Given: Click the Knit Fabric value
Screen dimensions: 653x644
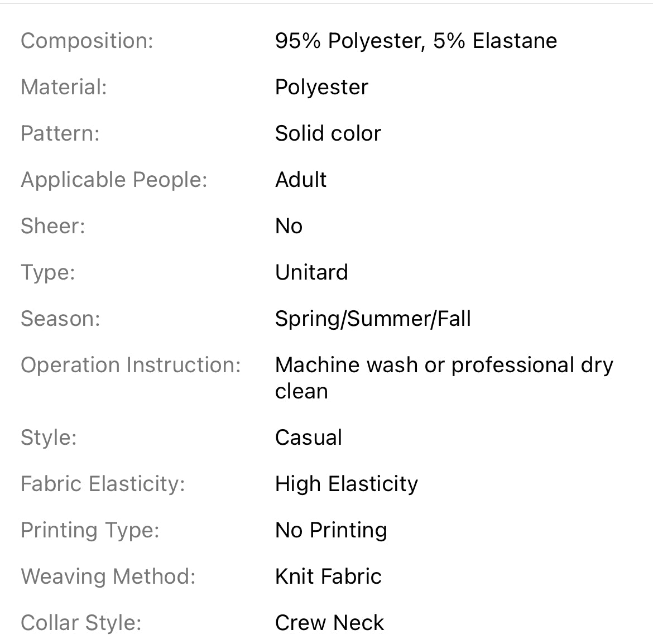Looking at the screenshot, I should [x=328, y=576].
